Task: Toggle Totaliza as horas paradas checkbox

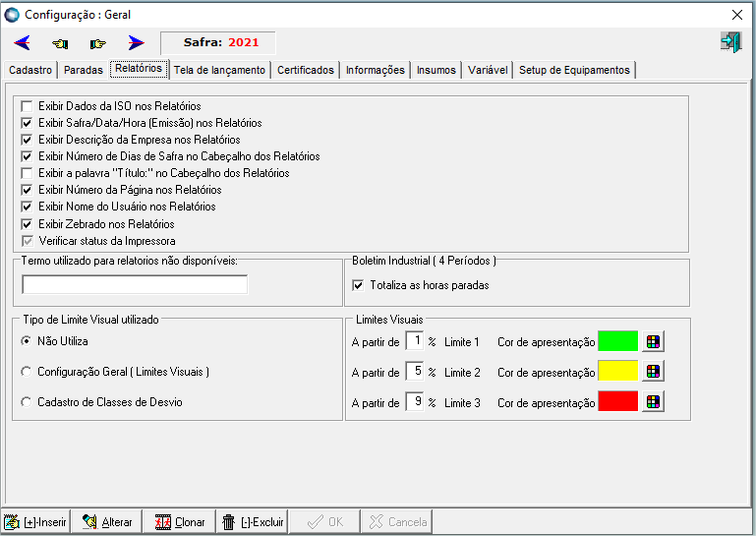Action: pos(358,285)
